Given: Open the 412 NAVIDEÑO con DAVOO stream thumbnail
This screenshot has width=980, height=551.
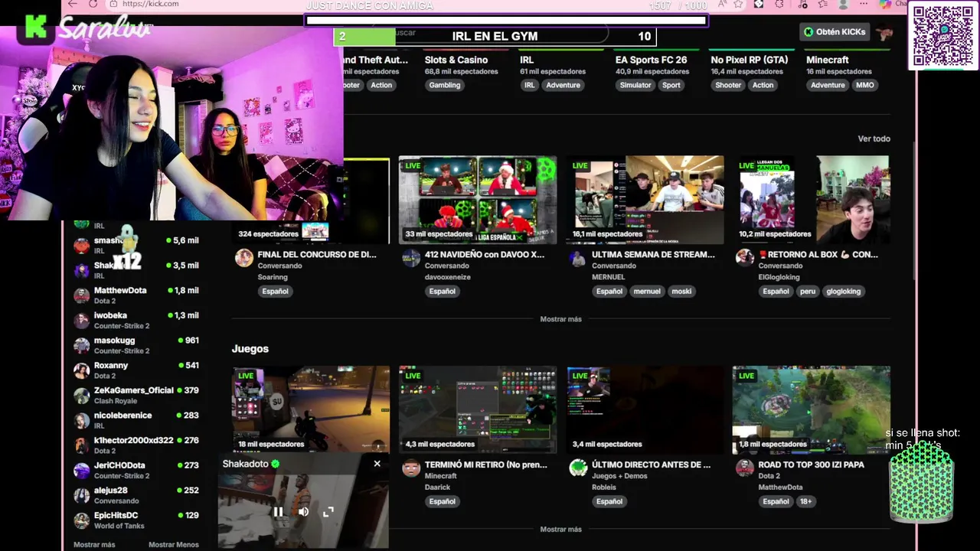Looking at the screenshot, I should (x=478, y=200).
